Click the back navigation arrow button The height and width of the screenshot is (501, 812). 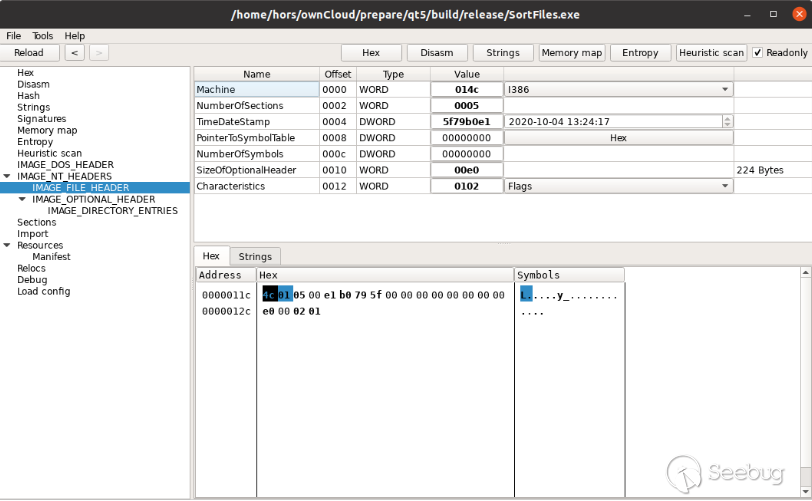[74, 53]
